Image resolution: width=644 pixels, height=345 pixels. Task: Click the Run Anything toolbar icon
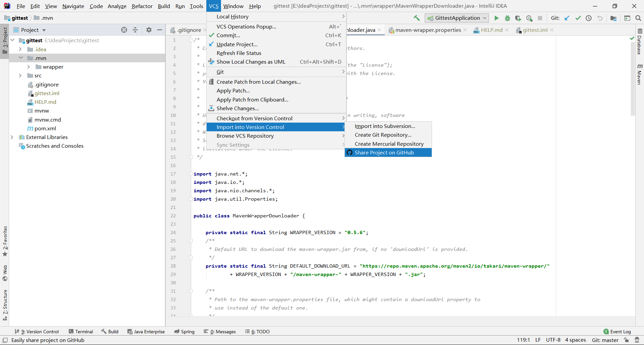point(627,18)
